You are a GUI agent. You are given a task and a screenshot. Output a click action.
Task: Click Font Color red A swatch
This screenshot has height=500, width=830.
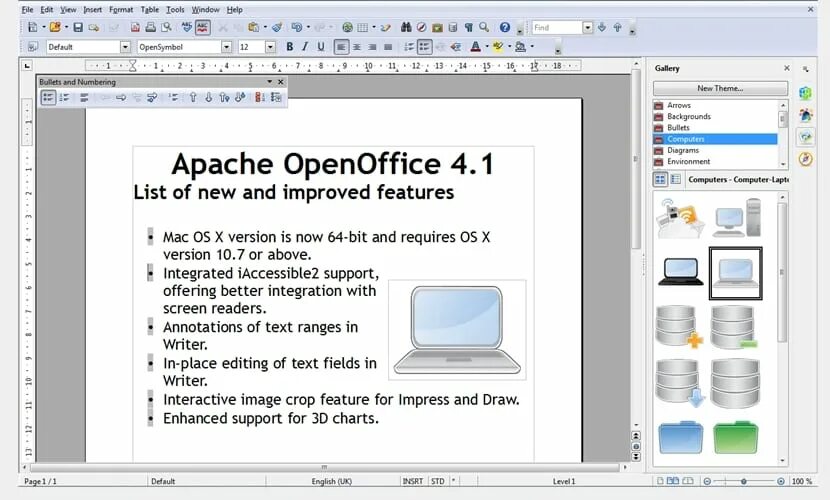pos(475,47)
